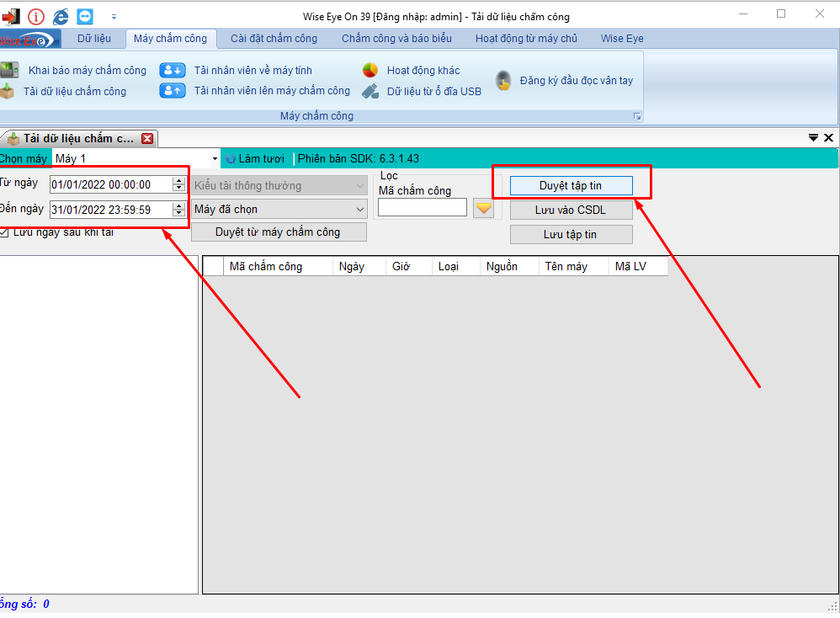
Task: Click the red exit door icon in quick access bar
Action: 11,17
